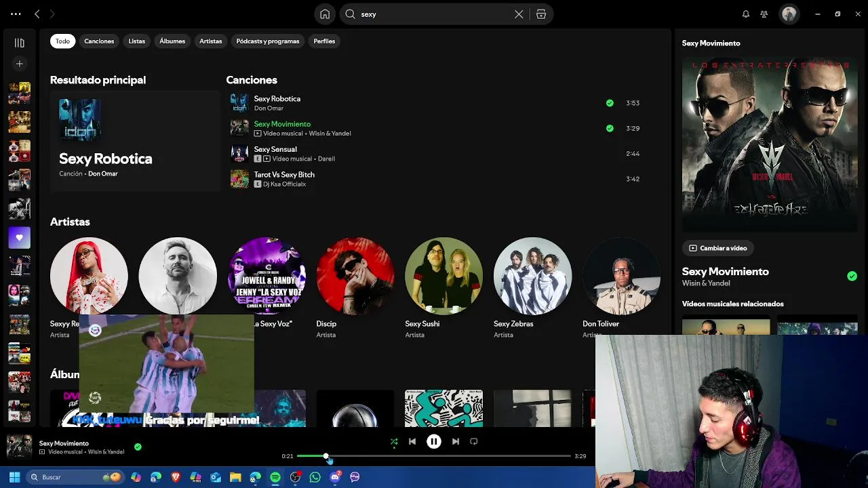Open Sexy Zebras artist picture
The image size is (868, 488).
533,276
